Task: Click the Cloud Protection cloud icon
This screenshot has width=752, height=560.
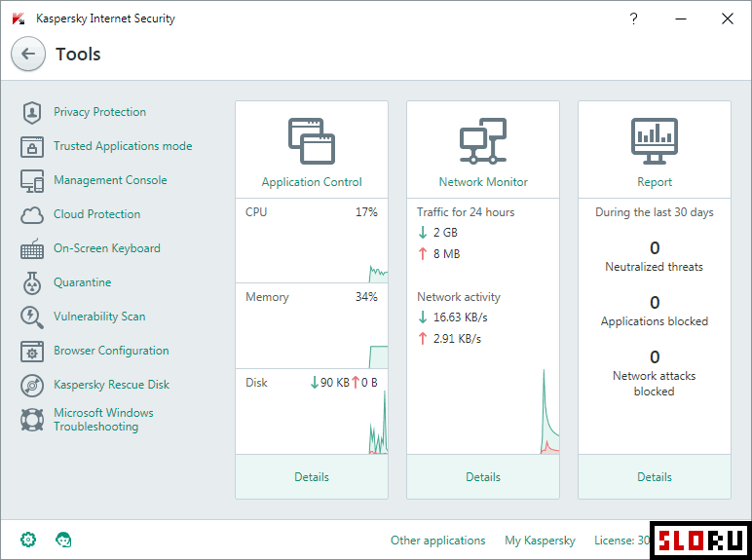Action: pos(31,215)
